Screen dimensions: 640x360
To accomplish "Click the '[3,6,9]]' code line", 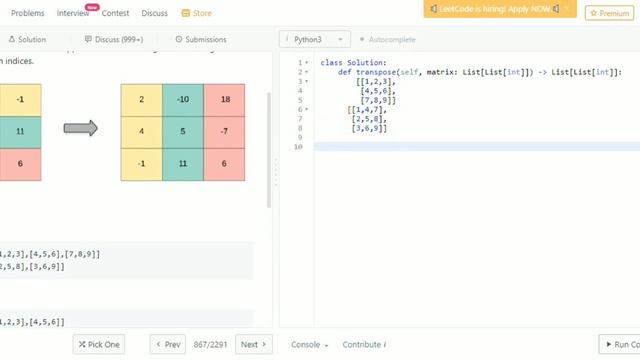I will (x=369, y=128).
